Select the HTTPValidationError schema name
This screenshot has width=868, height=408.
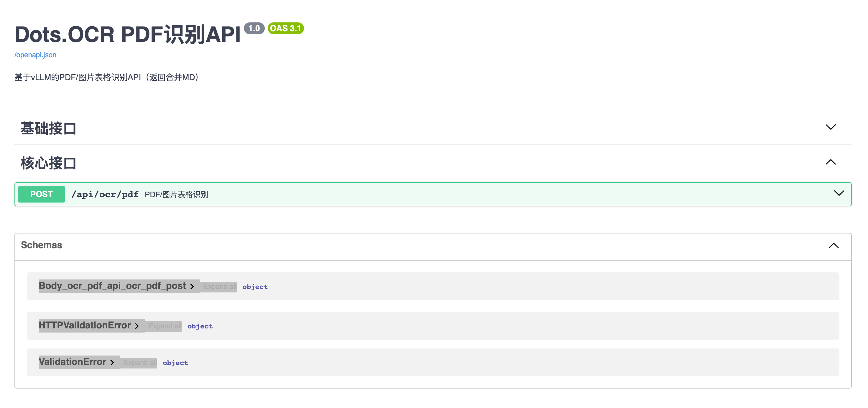(x=85, y=325)
